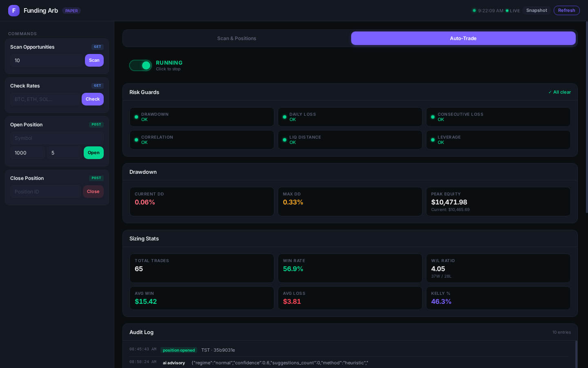The height and width of the screenshot is (368, 588).
Task: Click the Current DD value 0.06%
Action: tap(145, 202)
